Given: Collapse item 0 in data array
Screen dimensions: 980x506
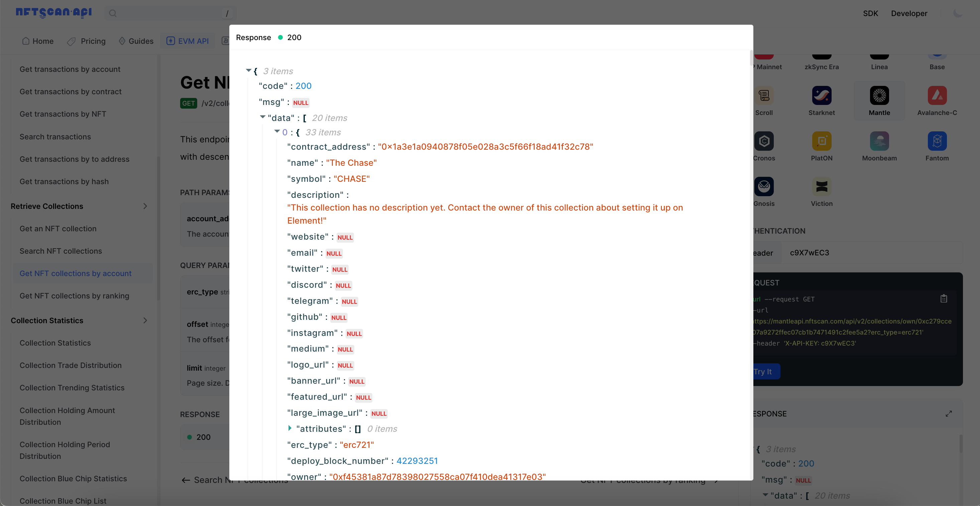Looking at the screenshot, I should coord(277,131).
